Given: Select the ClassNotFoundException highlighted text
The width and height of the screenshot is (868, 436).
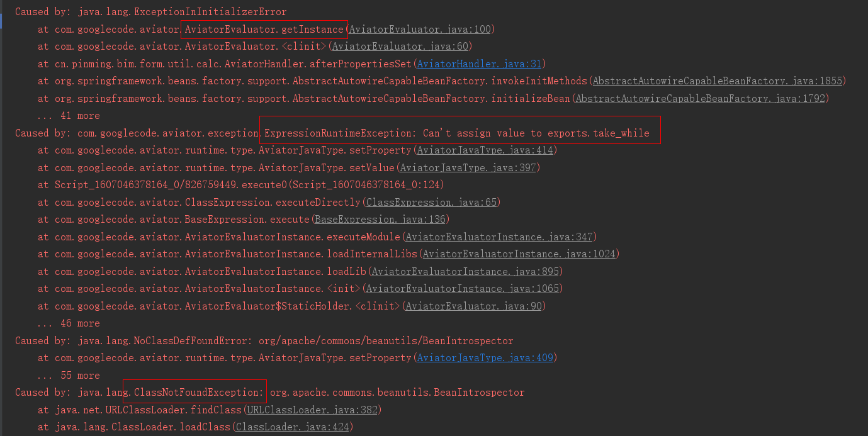Looking at the screenshot, I should point(194,392).
